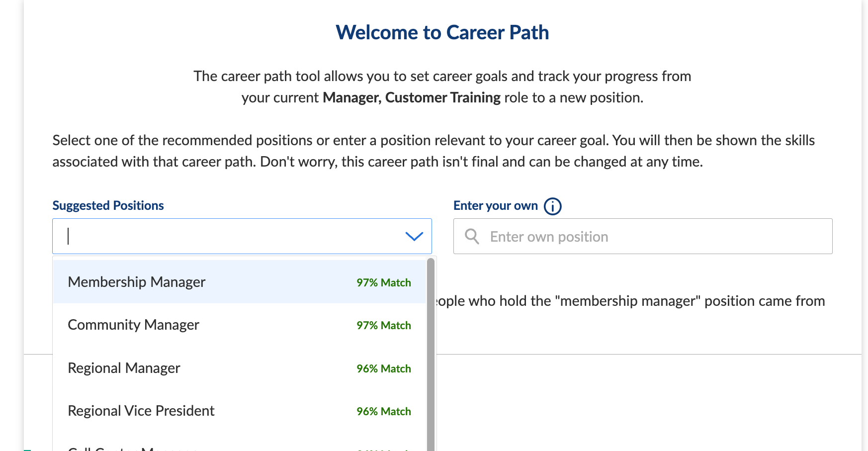Click 96% Match beside Regional Vice President
This screenshot has width=868, height=451.
pos(383,411)
